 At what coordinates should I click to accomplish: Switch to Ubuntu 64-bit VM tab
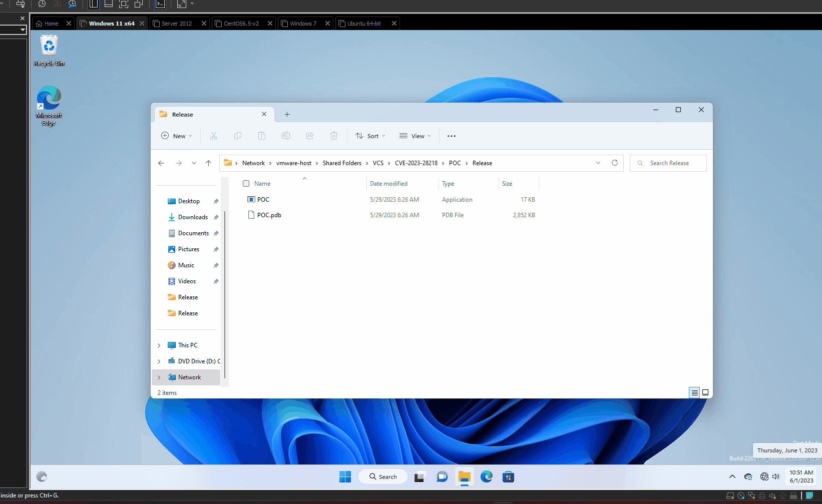(x=364, y=24)
